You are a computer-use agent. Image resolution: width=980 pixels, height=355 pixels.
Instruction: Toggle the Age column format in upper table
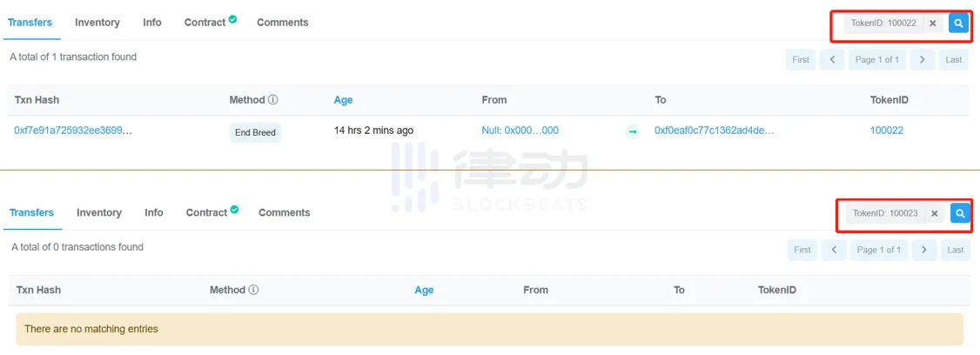[343, 100]
